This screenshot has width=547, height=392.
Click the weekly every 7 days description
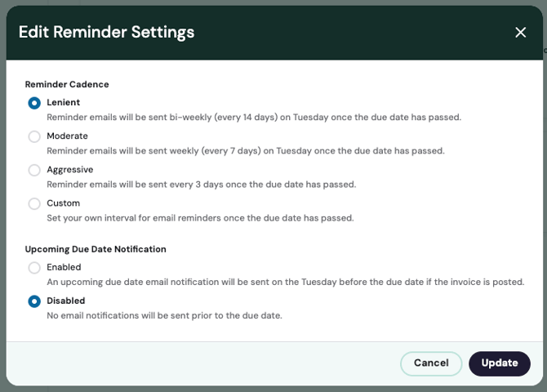point(245,150)
